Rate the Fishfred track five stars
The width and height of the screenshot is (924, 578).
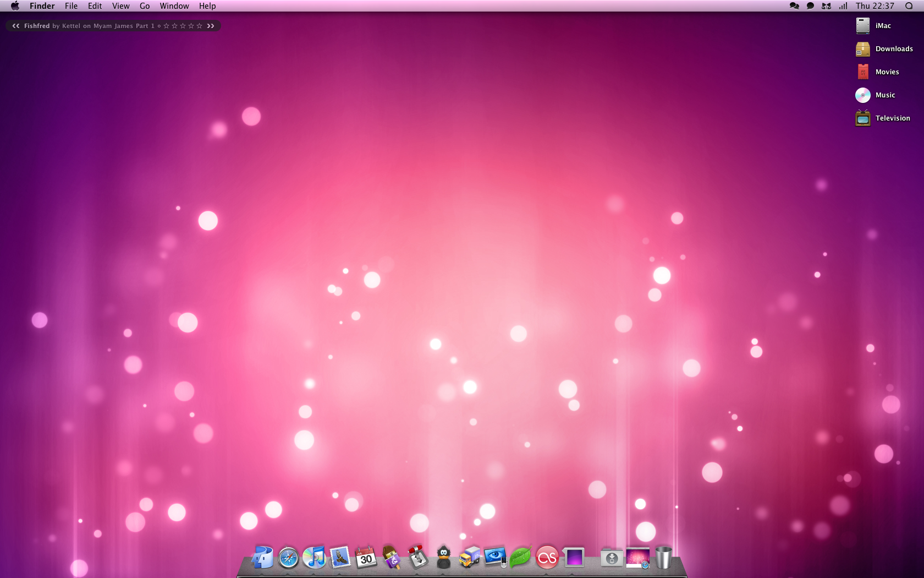pos(200,26)
